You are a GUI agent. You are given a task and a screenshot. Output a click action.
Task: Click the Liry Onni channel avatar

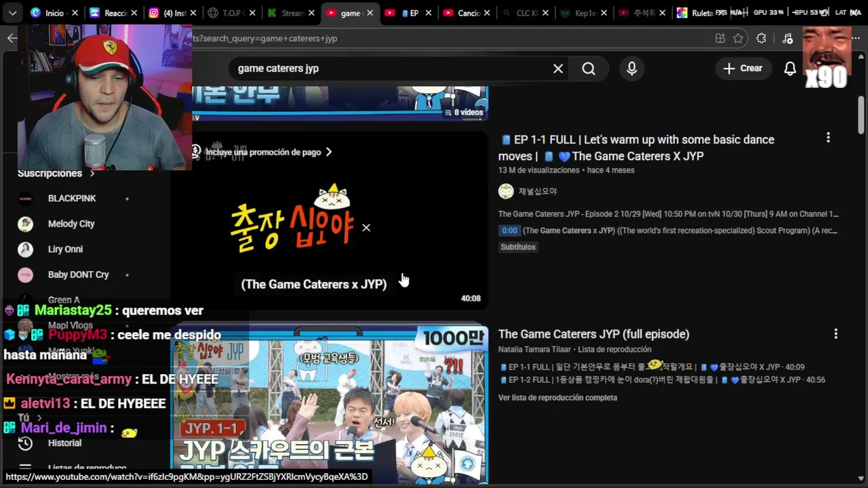(25, 249)
